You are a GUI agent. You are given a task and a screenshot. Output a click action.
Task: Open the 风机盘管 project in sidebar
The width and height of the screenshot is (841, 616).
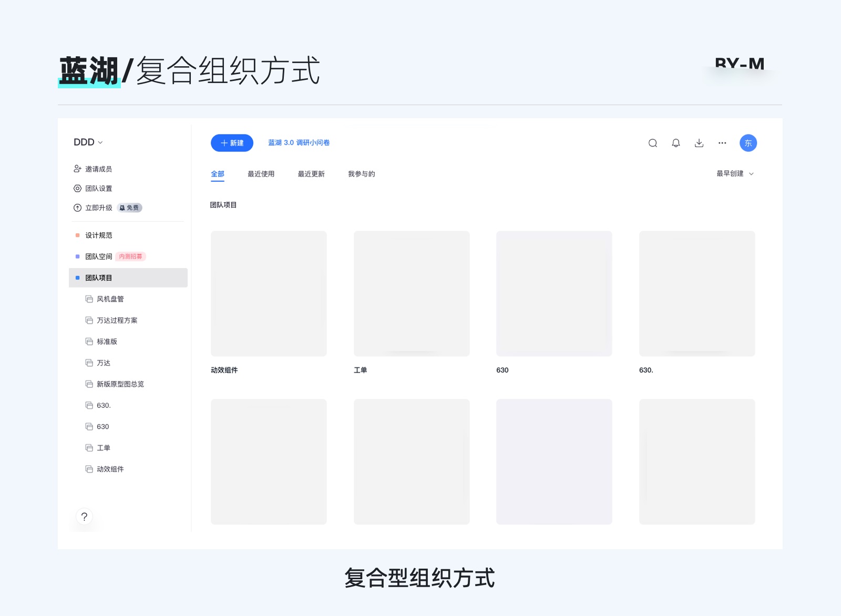click(110, 299)
